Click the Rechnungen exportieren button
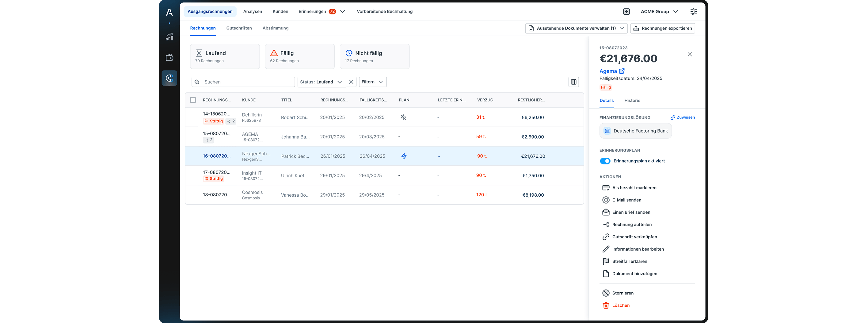Screen dimensions: 868x323 pyautogui.click(x=662, y=28)
